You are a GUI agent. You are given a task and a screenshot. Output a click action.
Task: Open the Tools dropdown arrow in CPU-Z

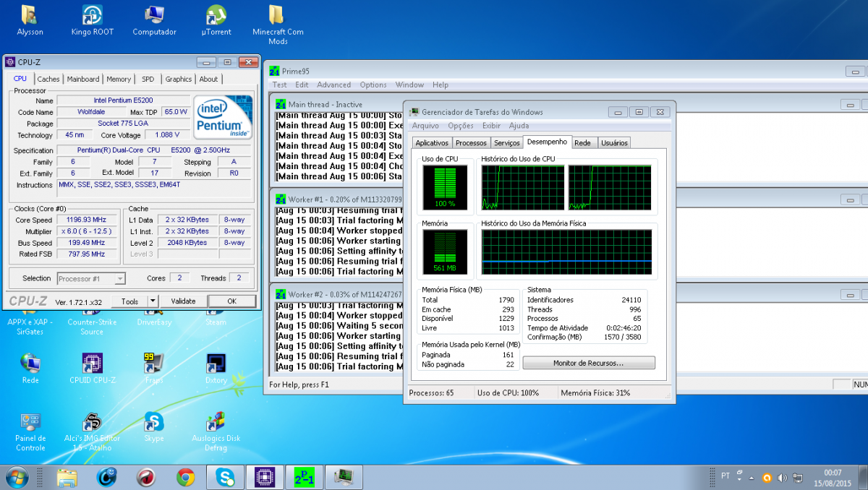(153, 301)
